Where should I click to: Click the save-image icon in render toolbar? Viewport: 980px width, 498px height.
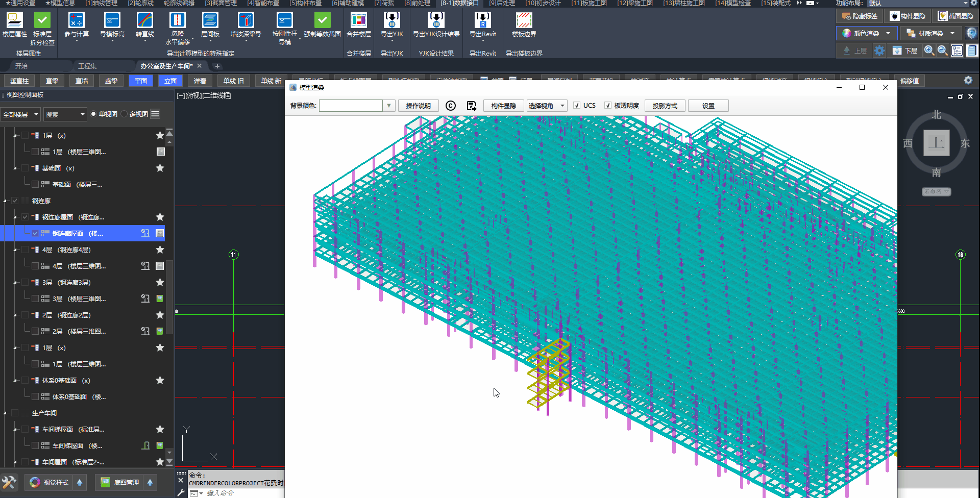472,106
